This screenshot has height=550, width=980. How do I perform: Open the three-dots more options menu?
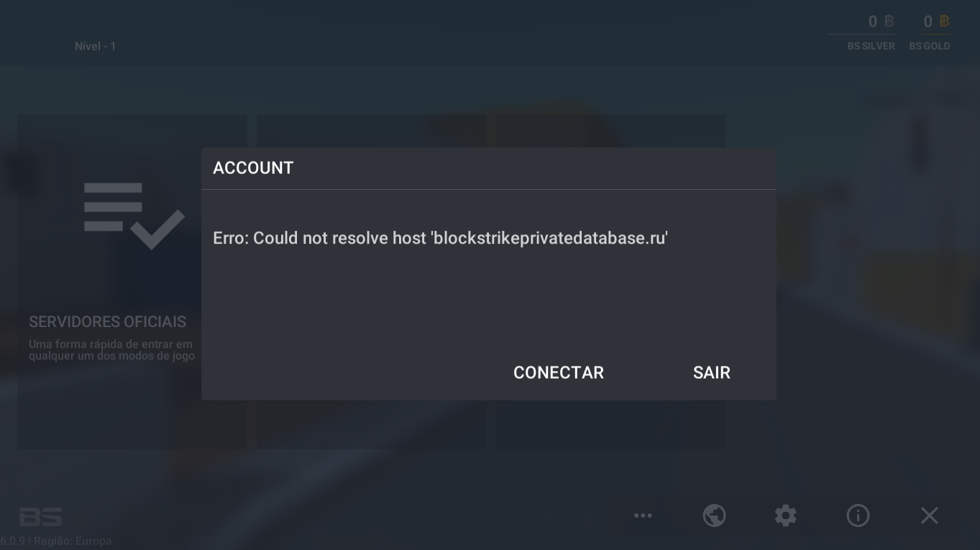tap(643, 515)
